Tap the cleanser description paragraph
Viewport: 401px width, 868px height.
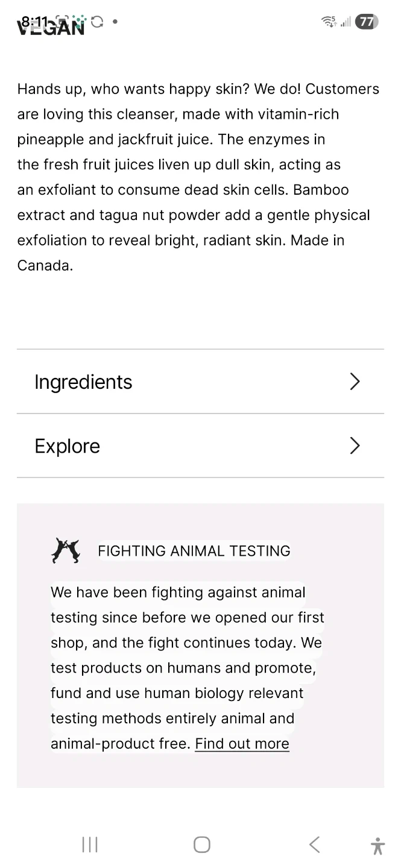pos(198,177)
